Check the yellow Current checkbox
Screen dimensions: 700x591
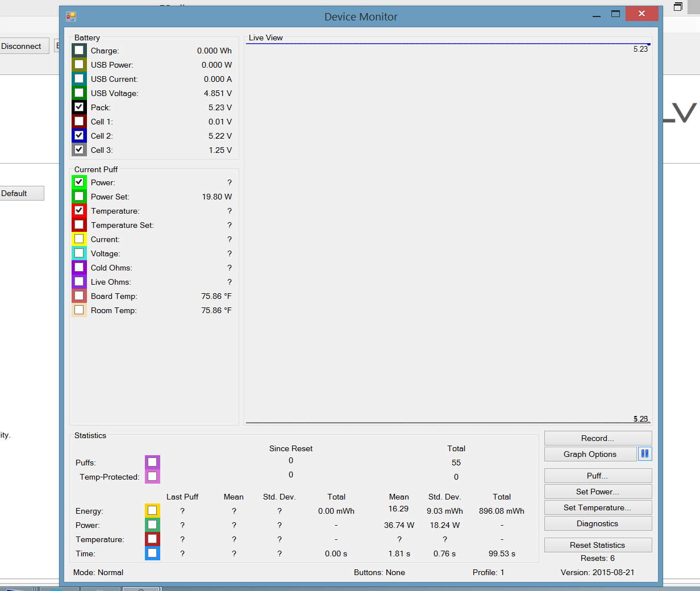pos(79,239)
